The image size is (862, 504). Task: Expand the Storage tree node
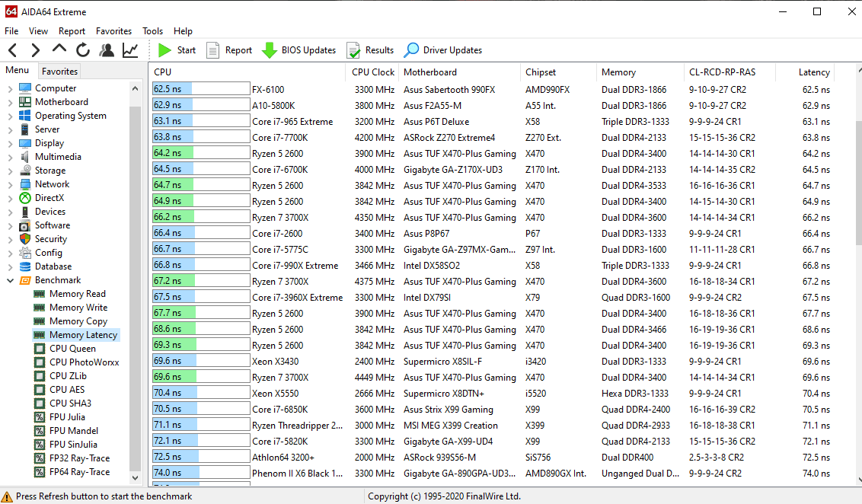pyautogui.click(x=10, y=171)
